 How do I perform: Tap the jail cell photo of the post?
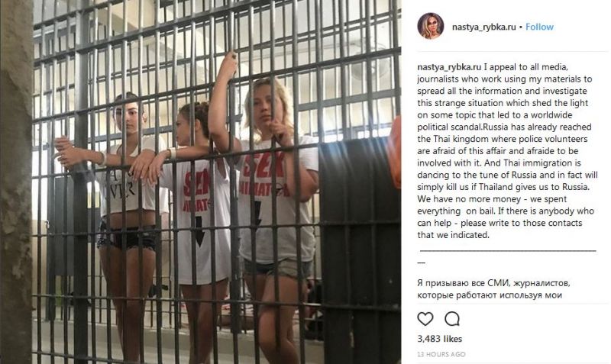click(x=201, y=182)
